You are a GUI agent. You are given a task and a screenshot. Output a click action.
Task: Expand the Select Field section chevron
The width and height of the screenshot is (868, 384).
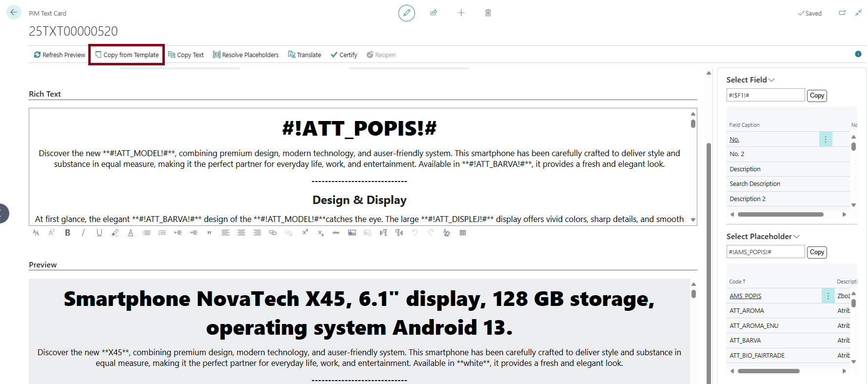tap(771, 80)
